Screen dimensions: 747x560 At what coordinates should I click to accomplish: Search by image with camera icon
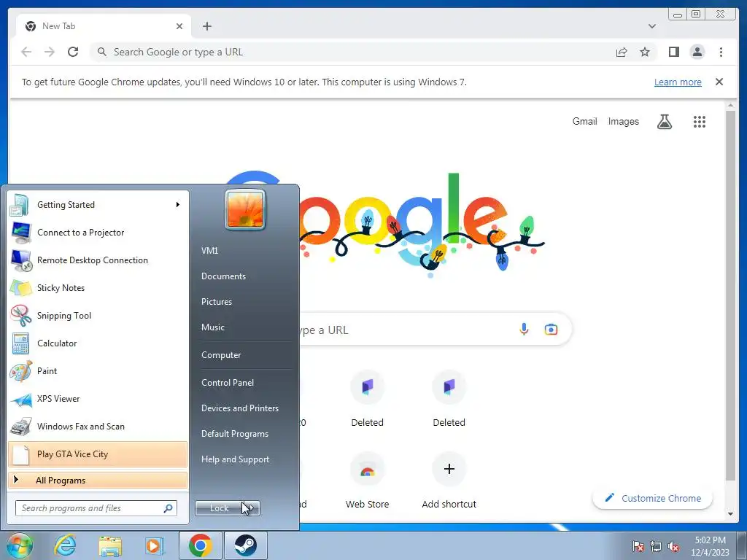coord(551,329)
